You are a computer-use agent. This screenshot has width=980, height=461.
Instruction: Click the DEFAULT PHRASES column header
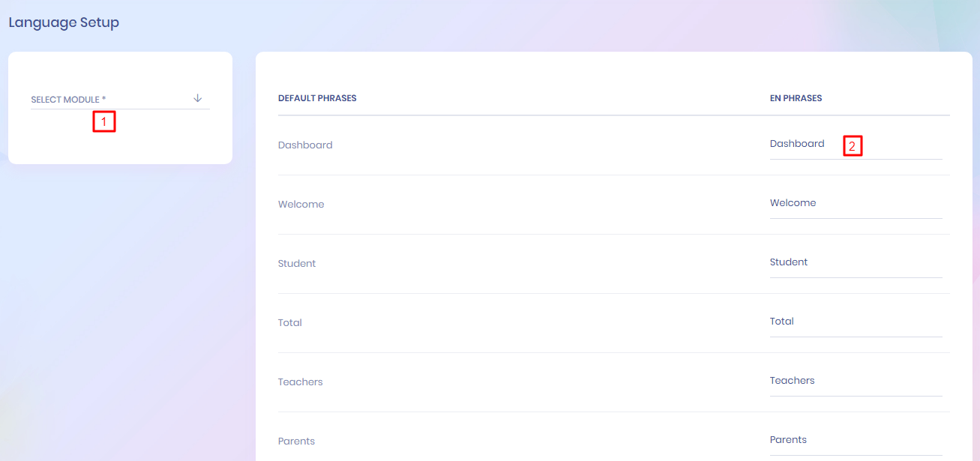coord(317,98)
